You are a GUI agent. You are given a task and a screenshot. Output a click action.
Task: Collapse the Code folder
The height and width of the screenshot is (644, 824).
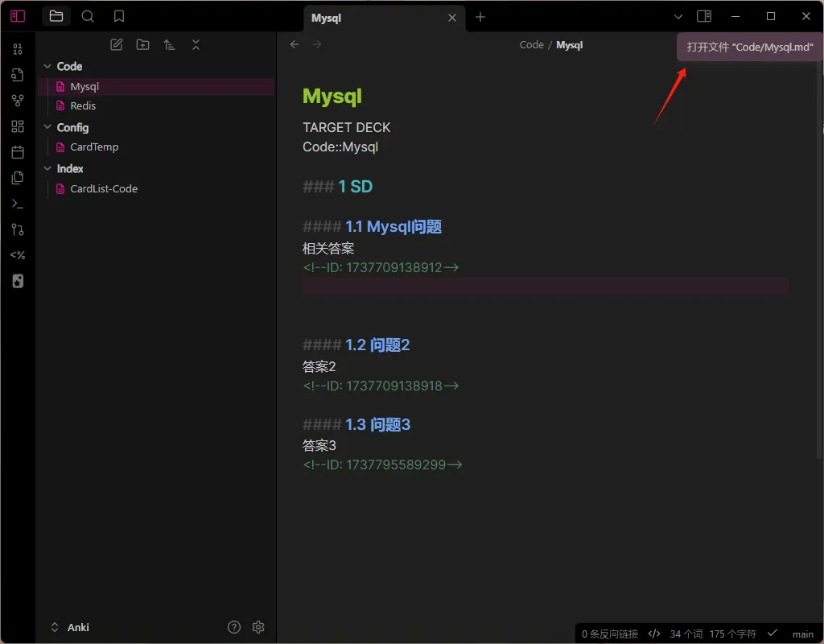(x=47, y=66)
